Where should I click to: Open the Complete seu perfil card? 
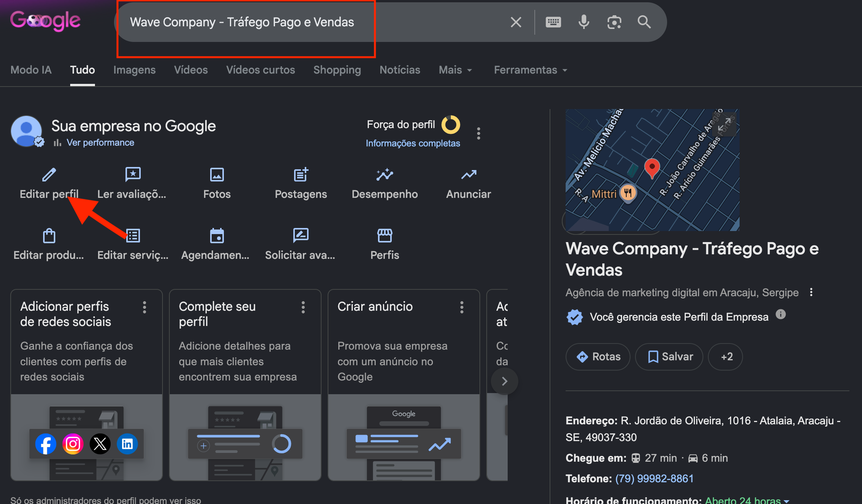pos(245,385)
